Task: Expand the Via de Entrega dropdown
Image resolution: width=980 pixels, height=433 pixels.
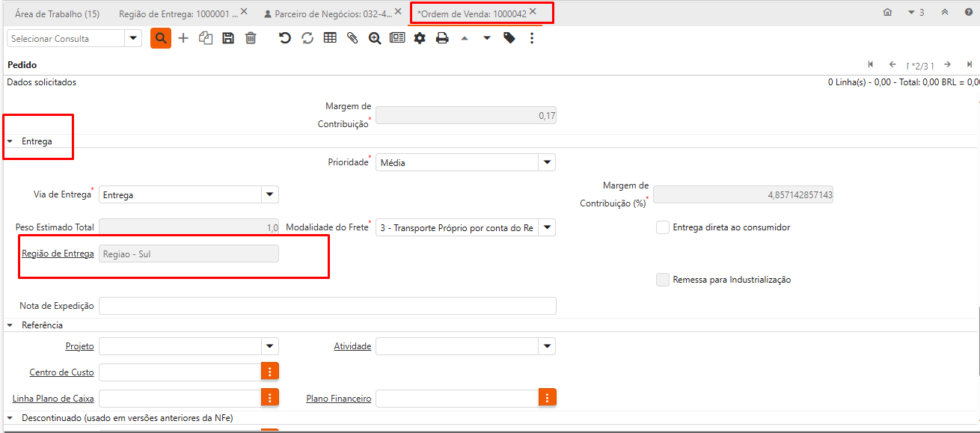Action: tap(269, 194)
